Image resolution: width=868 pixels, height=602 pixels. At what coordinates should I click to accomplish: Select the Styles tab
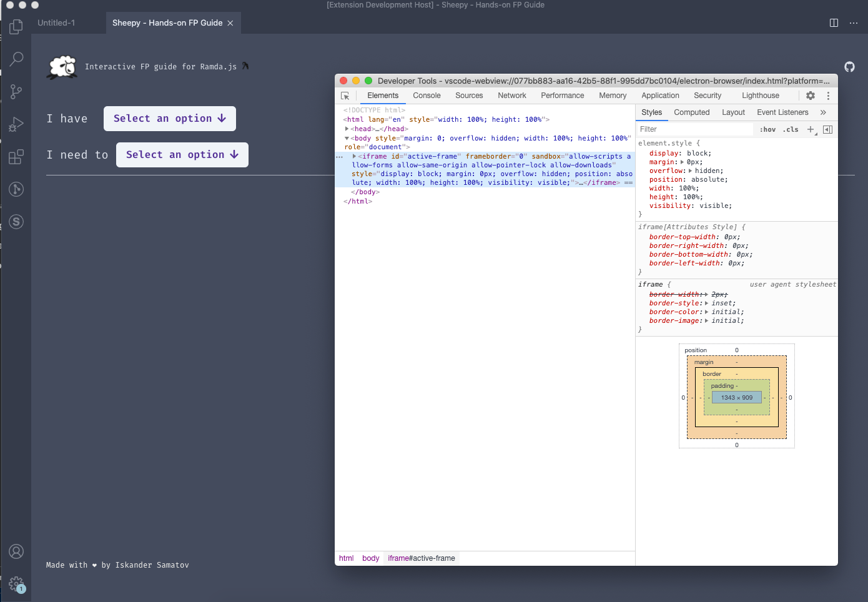pos(651,112)
